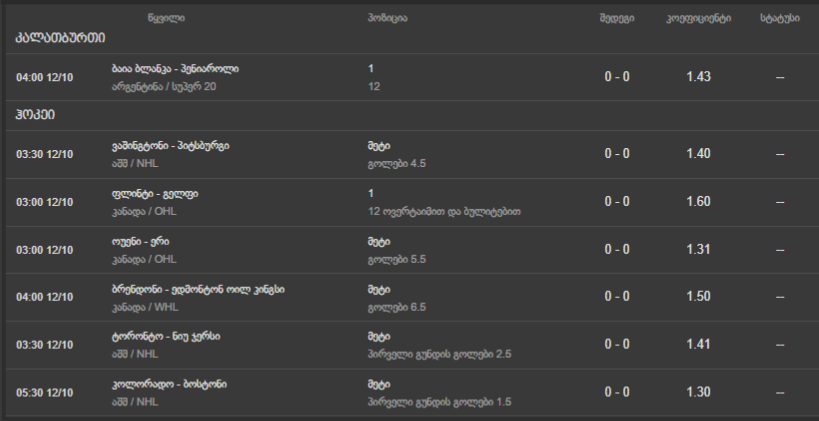Screen dimensions: 819x421
Task: Click the პოზიცია column header
Action: coord(387,18)
